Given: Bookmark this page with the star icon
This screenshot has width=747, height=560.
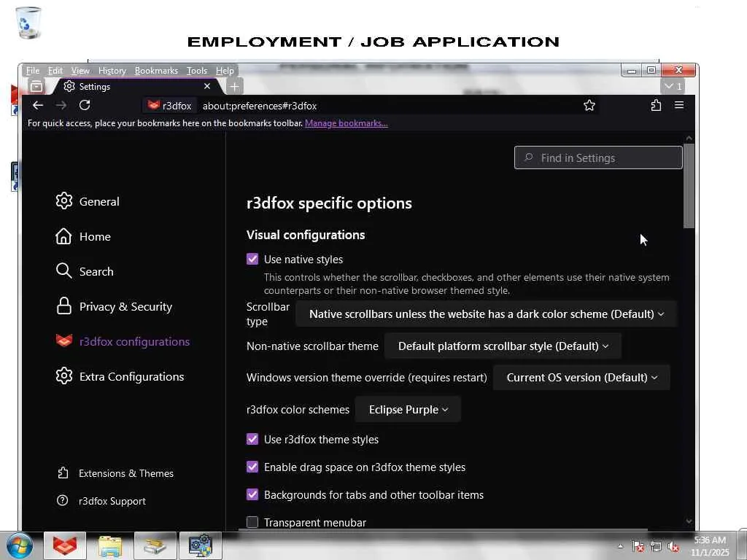Looking at the screenshot, I should coord(589,105).
